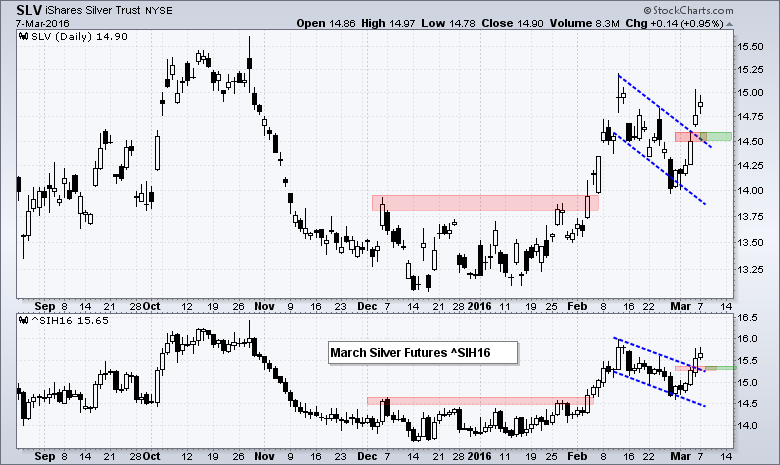The width and height of the screenshot is (780, 465).
Task: Click the Dec label on the lower date axis
Action: click(x=367, y=456)
